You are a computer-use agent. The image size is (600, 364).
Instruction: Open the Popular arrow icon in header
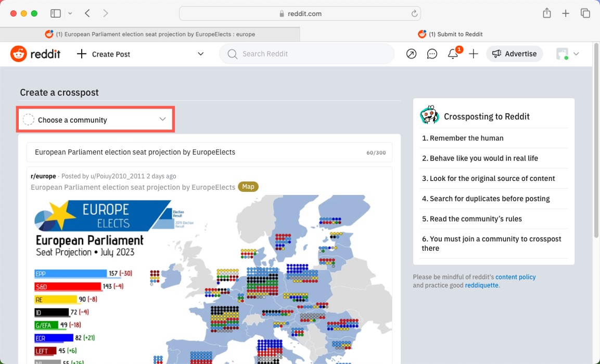tap(411, 54)
